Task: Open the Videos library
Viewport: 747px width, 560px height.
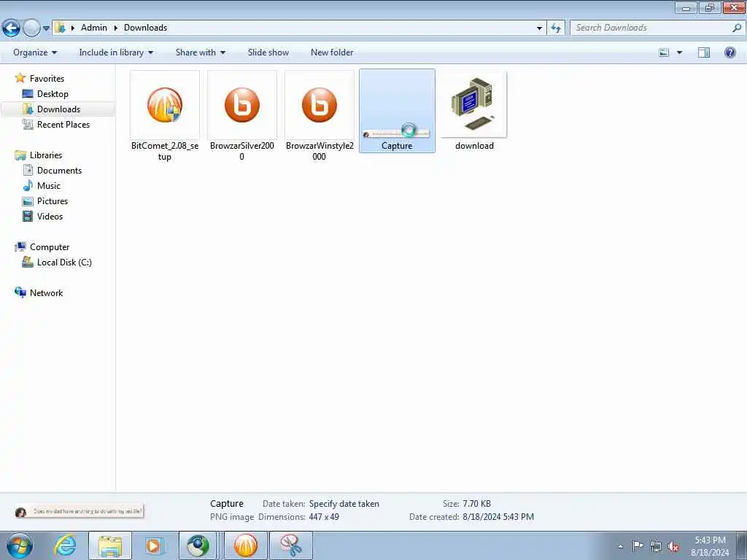Action: [50, 216]
